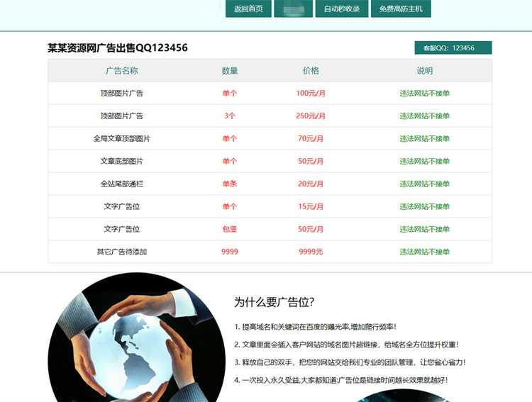Click the blurred navigation button beside 返回首页
Image resolution: width=532 pixels, height=402 pixels.
point(294,9)
